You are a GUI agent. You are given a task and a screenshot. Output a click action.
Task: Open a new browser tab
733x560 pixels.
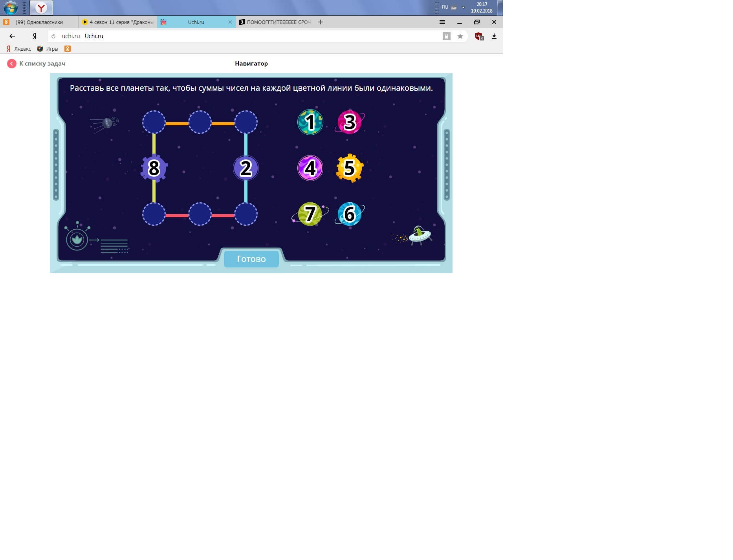click(321, 22)
